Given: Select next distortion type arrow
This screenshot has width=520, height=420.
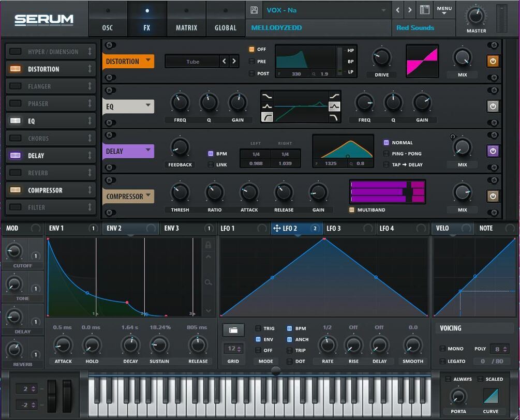Looking at the screenshot, I should point(234,62).
